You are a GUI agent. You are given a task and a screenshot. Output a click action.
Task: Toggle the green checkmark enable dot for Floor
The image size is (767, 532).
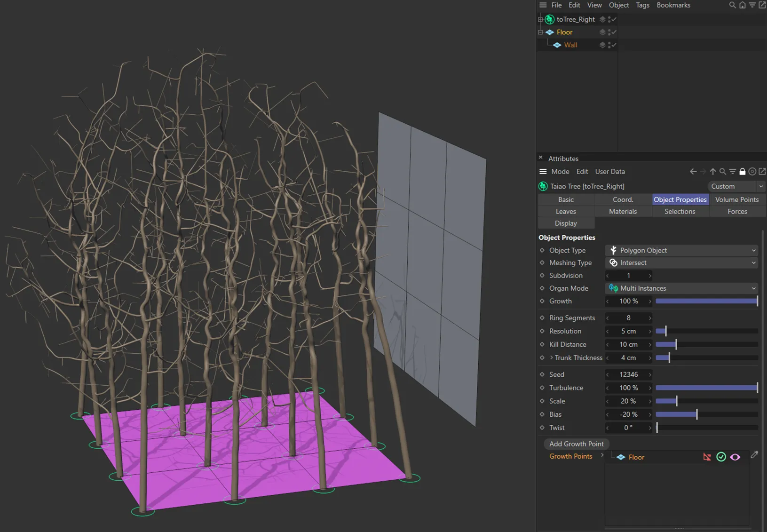721,457
